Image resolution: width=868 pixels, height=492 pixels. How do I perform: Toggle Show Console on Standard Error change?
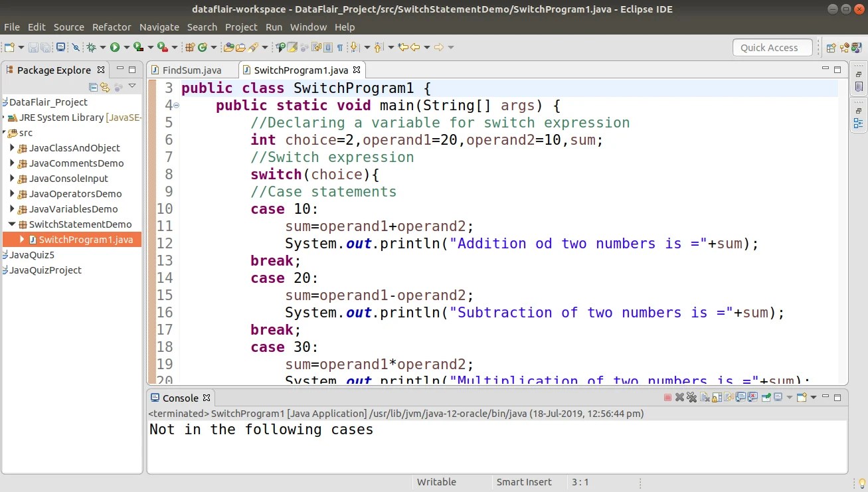(x=752, y=398)
